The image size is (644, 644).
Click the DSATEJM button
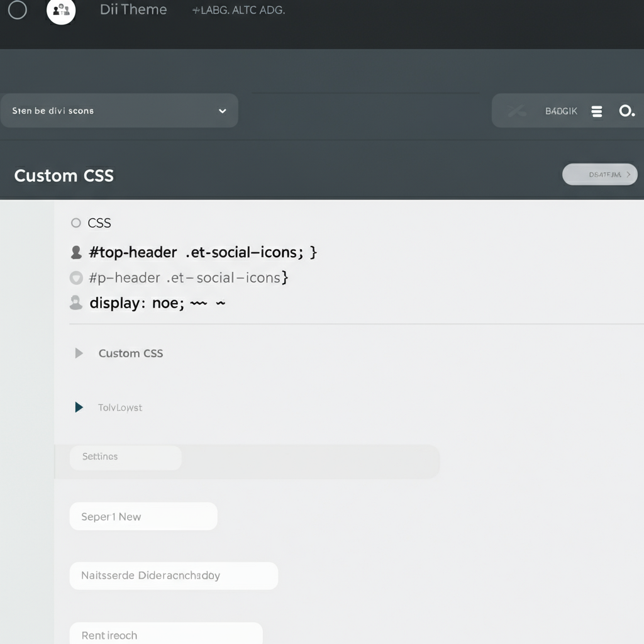pos(599,175)
